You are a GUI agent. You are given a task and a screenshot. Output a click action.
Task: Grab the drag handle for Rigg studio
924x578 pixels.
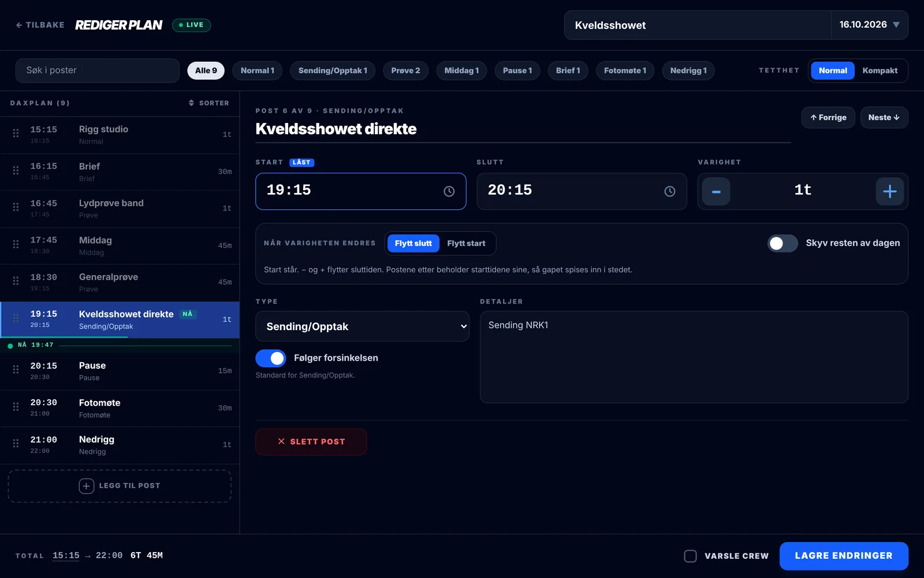[16, 134]
